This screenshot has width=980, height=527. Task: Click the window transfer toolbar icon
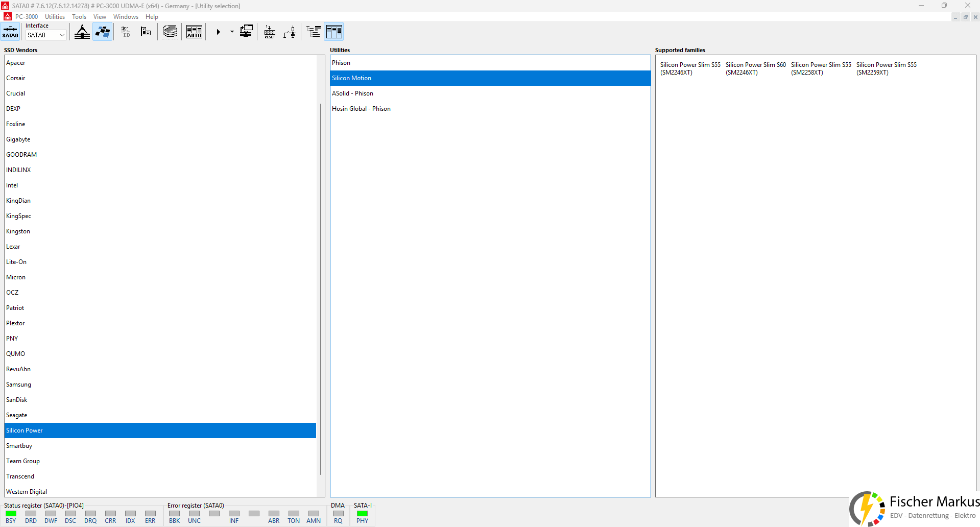tap(246, 32)
